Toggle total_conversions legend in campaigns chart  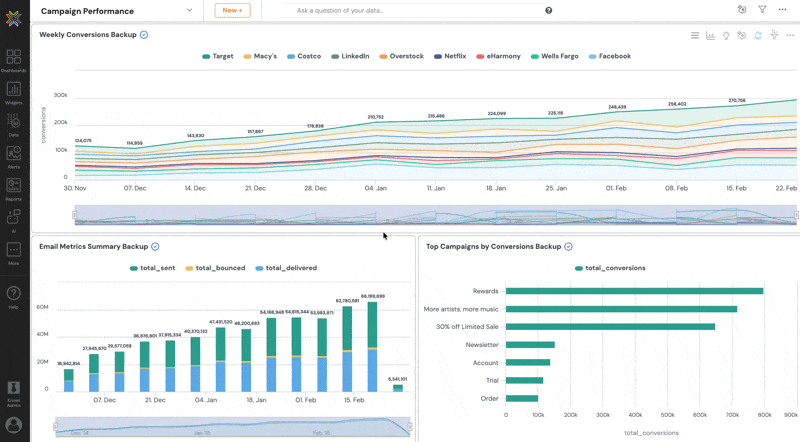pyautogui.click(x=610, y=268)
